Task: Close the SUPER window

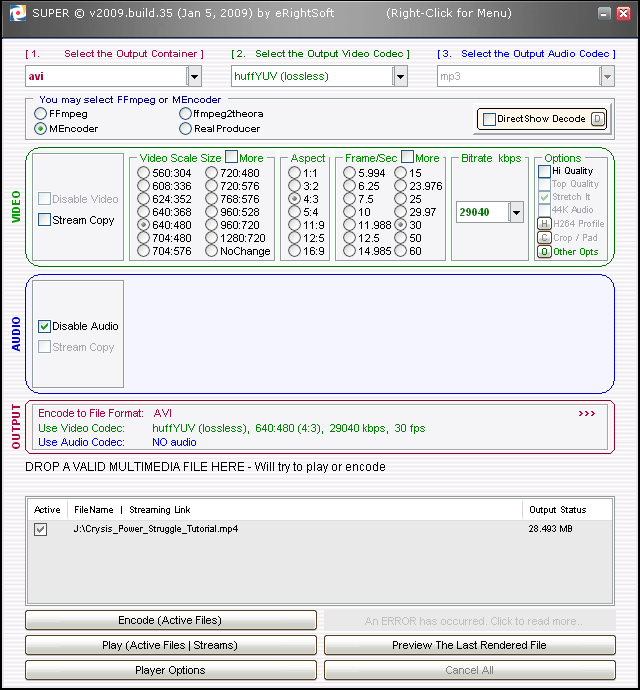Action: click(625, 13)
